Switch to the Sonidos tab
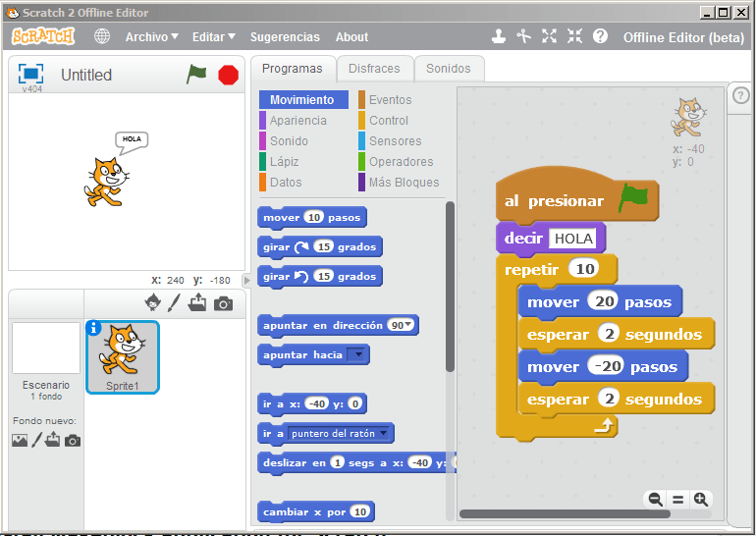Image resolution: width=756 pixels, height=536 pixels. [449, 69]
